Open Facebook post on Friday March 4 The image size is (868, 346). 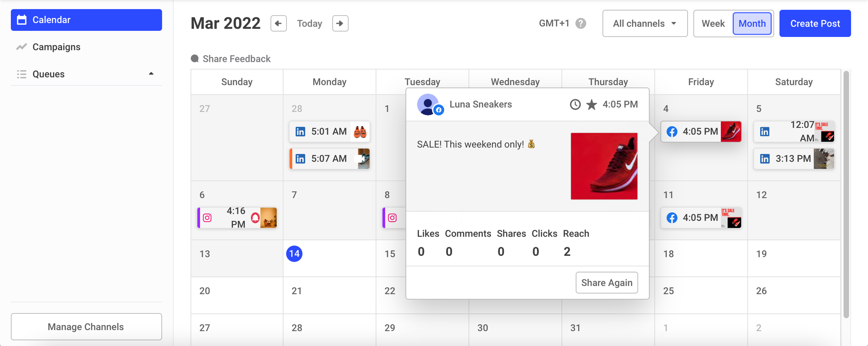701,131
